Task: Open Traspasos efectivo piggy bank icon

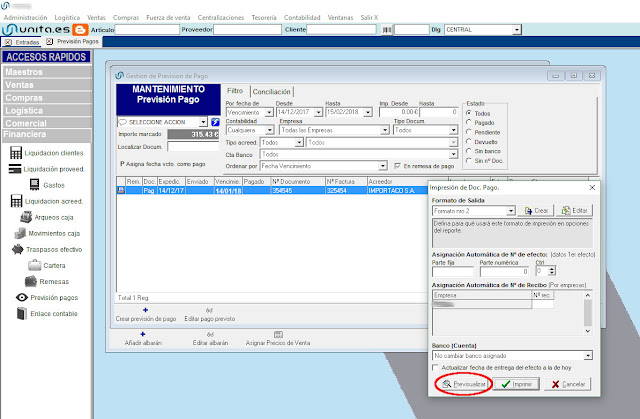Action: pyautogui.click(x=16, y=249)
